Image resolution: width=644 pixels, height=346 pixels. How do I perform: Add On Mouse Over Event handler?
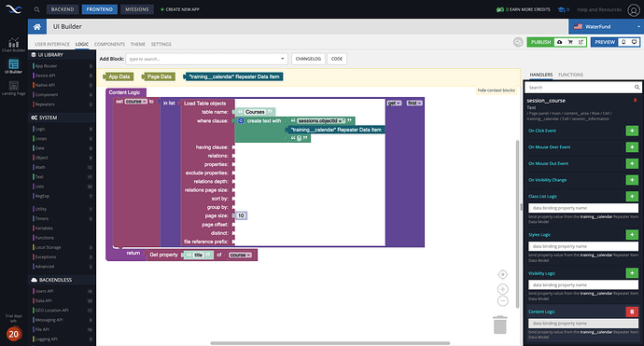pyautogui.click(x=632, y=147)
